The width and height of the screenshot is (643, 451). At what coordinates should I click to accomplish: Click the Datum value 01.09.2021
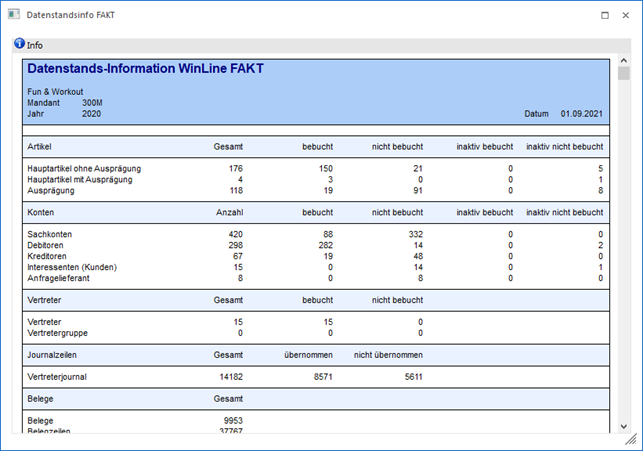pos(581,114)
